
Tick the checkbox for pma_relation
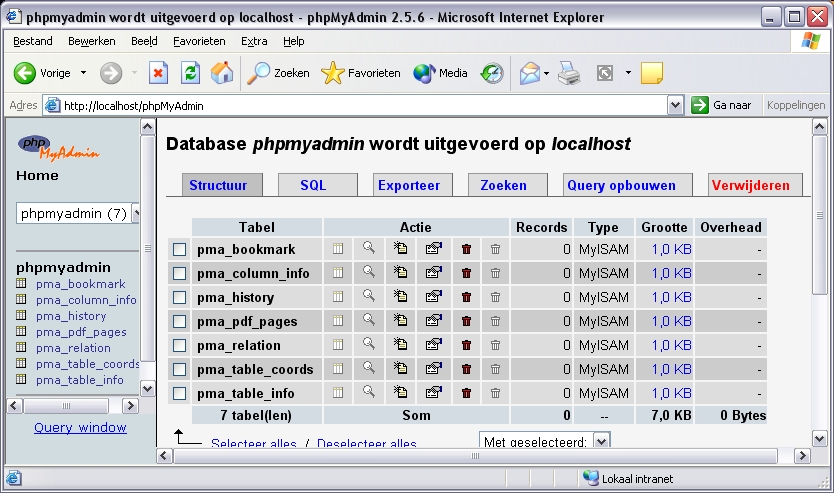coord(179,345)
